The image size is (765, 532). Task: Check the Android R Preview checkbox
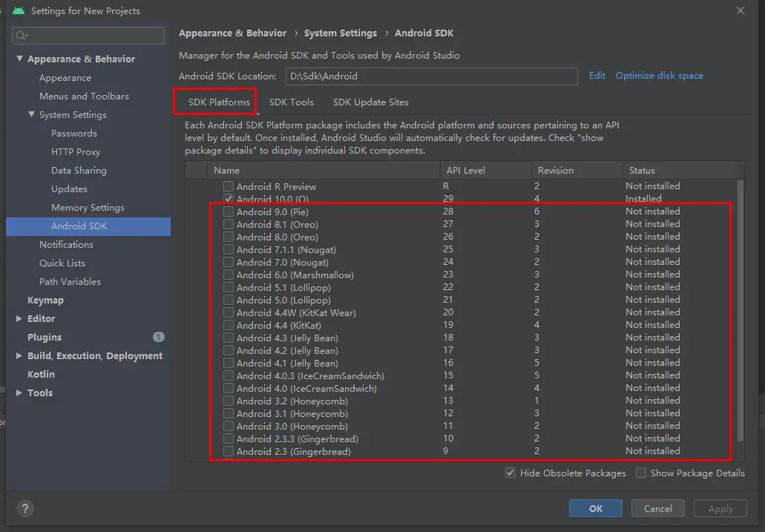click(x=229, y=186)
